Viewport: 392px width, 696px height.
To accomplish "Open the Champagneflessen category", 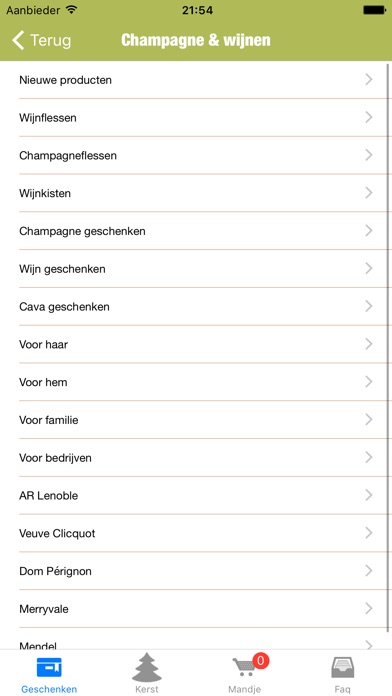I will pyautogui.click(x=196, y=155).
